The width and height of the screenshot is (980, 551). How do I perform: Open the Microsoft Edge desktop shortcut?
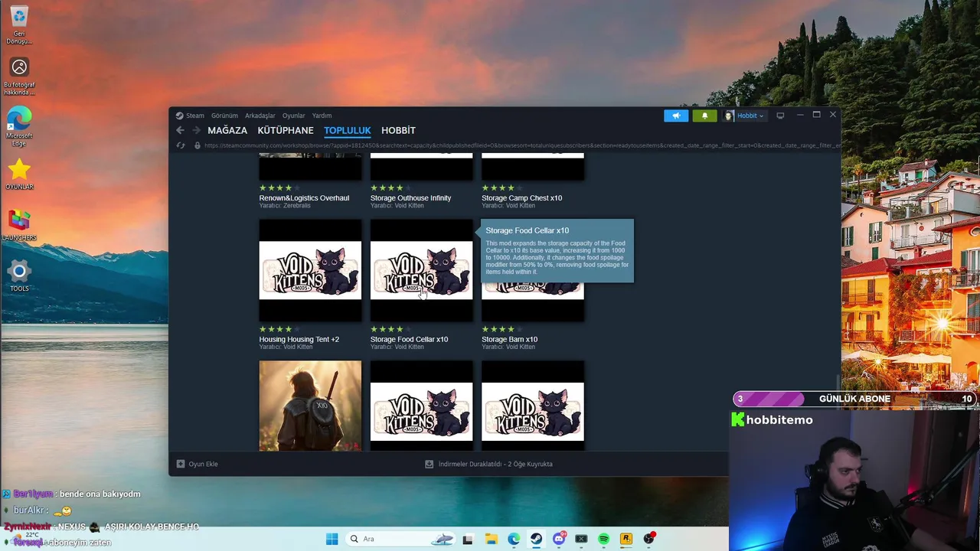[x=19, y=127]
